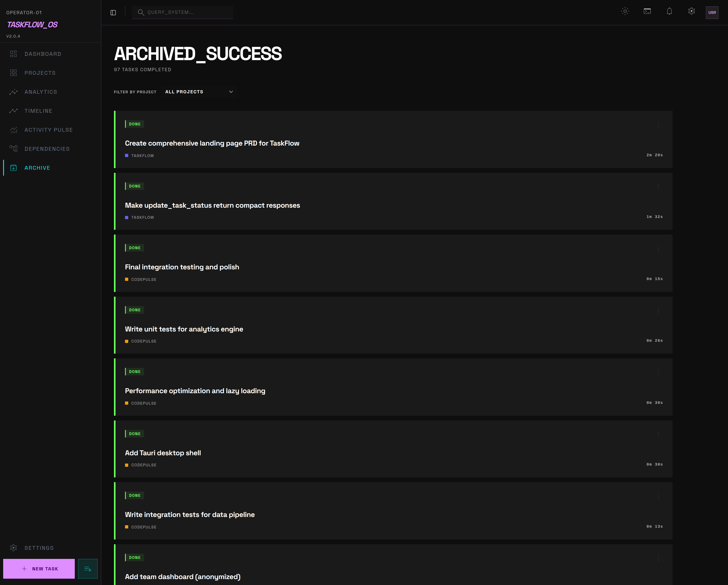Select the Projects icon in the sidebar

pos(13,73)
